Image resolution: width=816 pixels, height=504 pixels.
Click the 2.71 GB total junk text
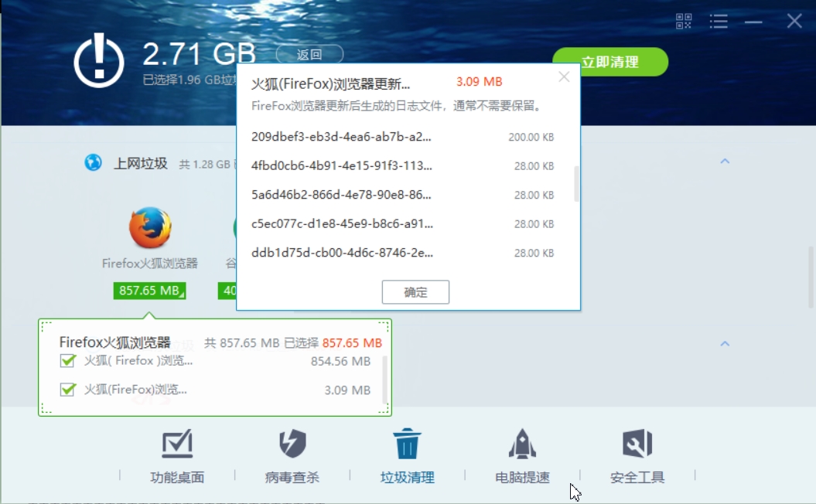pyautogui.click(x=200, y=53)
